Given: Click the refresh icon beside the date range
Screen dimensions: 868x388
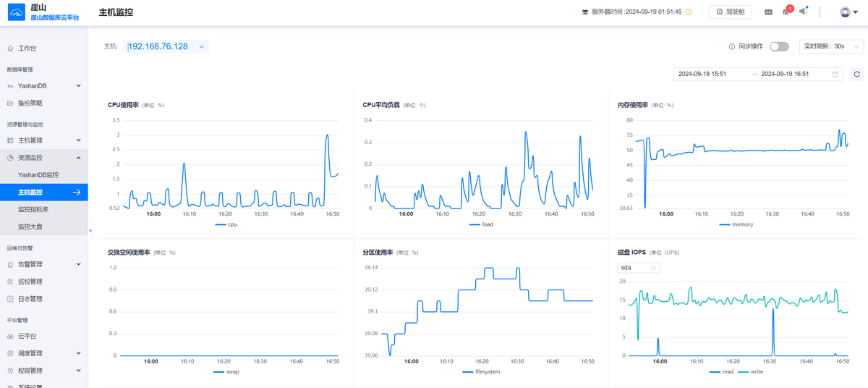Looking at the screenshot, I should (856, 74).
